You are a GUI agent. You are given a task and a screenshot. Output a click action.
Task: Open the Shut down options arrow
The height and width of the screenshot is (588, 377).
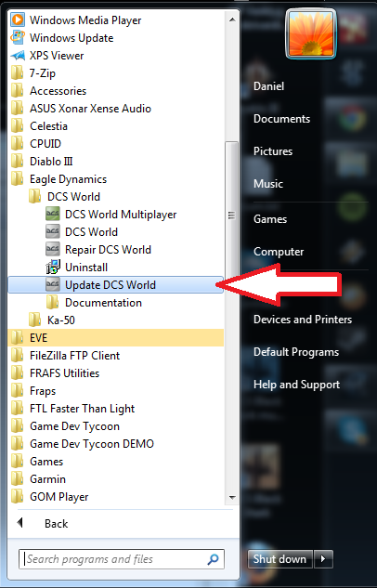click(x=323, y=559)
